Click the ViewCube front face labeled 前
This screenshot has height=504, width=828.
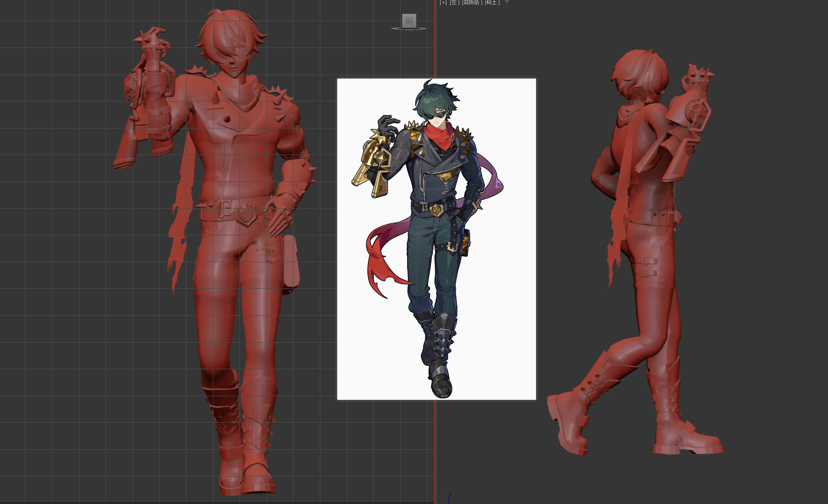point(409,21)
